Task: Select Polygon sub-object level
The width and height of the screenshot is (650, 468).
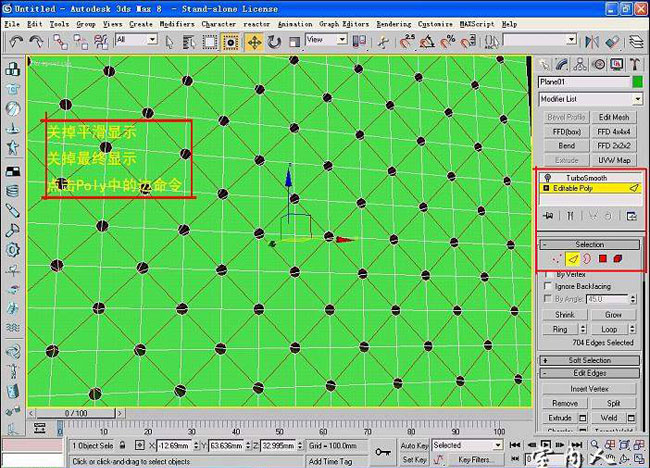Action: (x=603, y=259)
